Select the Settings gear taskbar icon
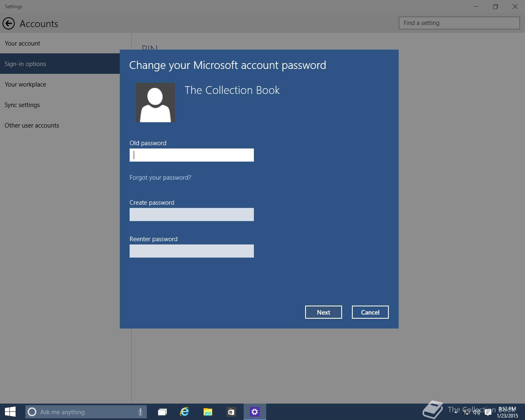This screenshot has width=525, height=420. 255,412
